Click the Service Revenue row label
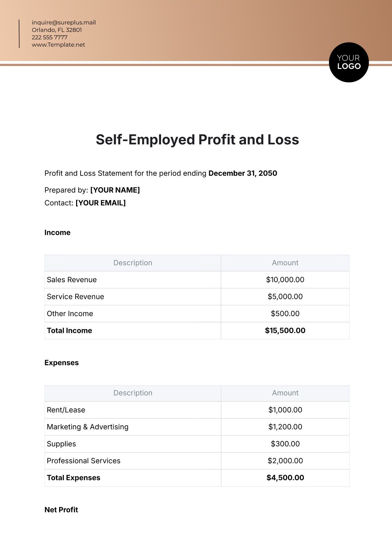The height and width of the screenshot is (554, 392). [75, 297]
